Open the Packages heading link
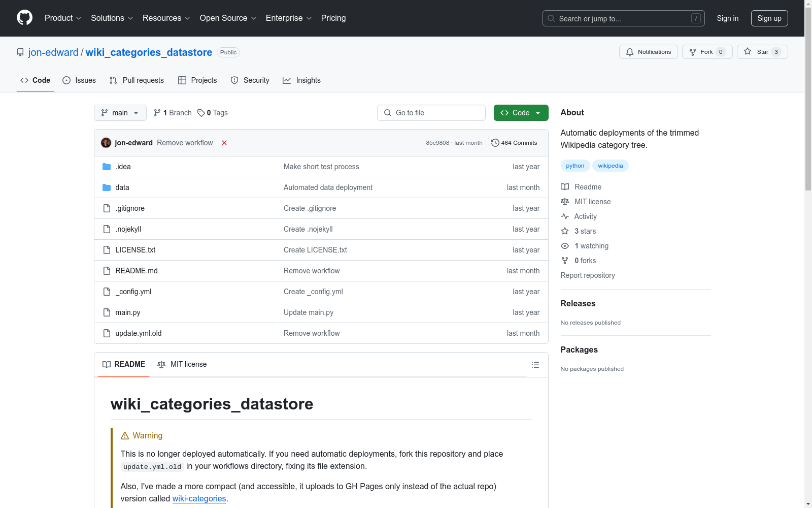The image size is (812, 508). tap(579, 350)
